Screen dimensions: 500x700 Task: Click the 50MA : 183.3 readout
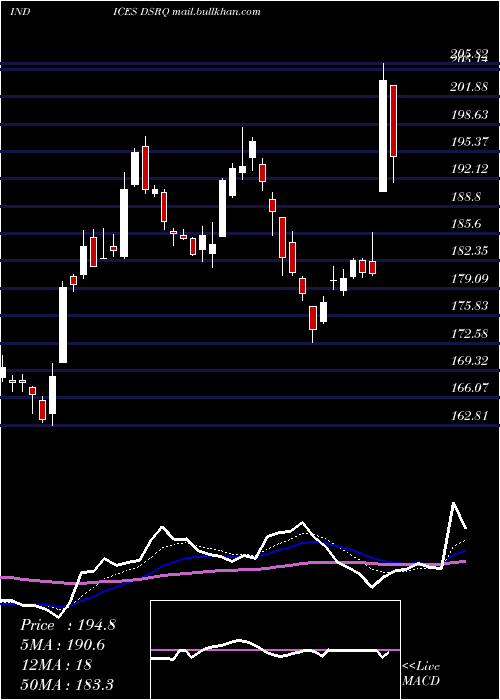tap(67, 684)
